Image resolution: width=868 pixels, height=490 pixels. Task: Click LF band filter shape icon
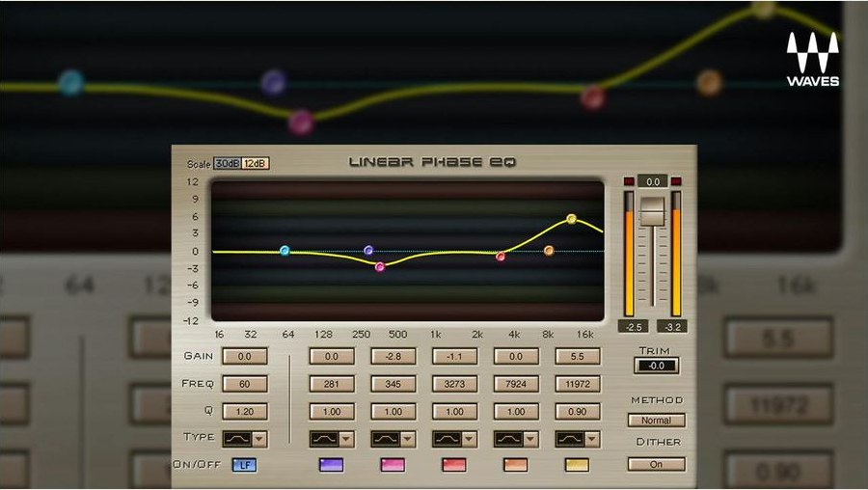(x=237, y=440)
